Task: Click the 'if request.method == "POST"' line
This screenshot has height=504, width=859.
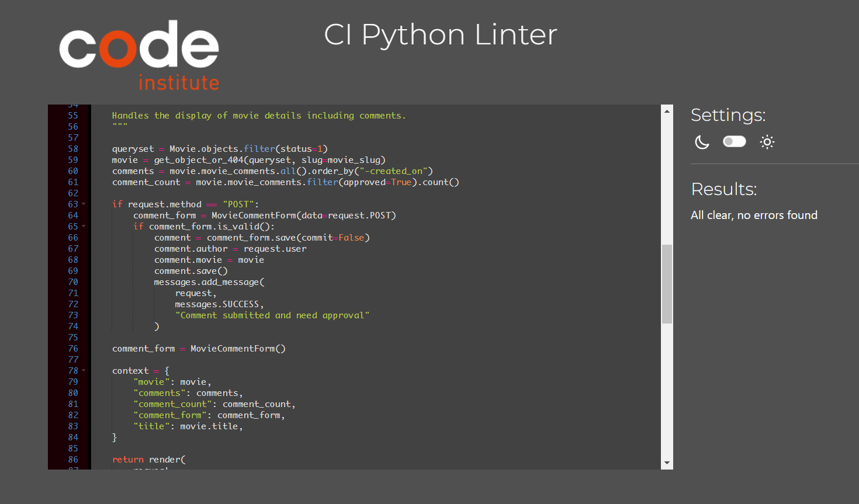Action: 185,204
